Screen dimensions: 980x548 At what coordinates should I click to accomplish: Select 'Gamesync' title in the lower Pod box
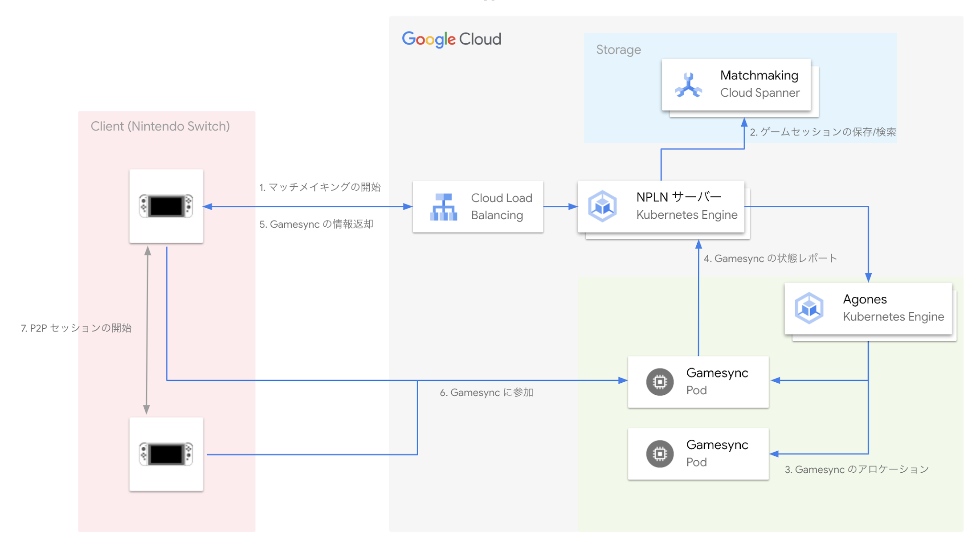click(x=717, y=445)
